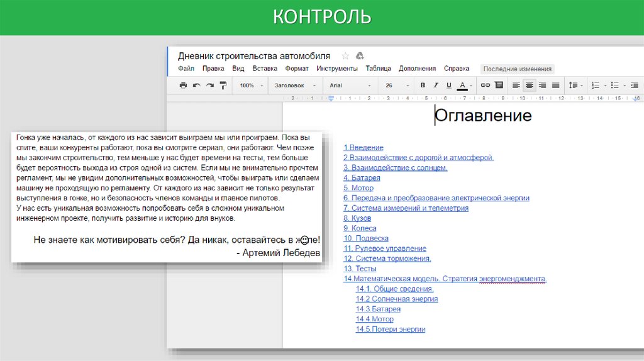Click the Print icon in toolbar
This screenshot has height=361, width=644.
pyautogui.click(x=183, y=85)
